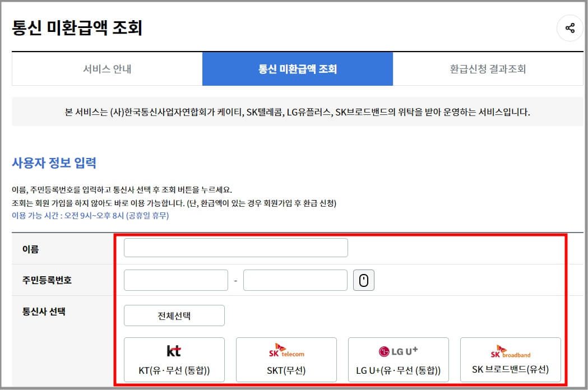
Task: Click the kt logo icon
Action: point(174,352)
